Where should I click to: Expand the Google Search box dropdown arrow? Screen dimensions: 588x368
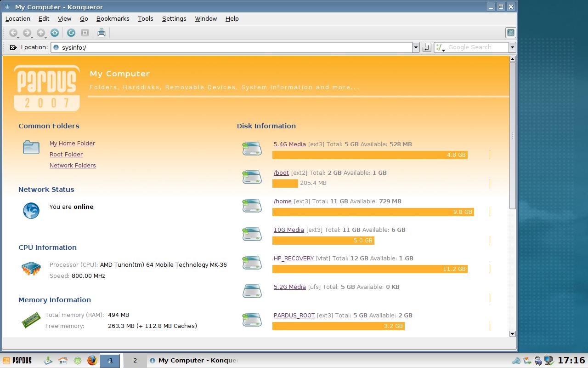coord(512,47)
